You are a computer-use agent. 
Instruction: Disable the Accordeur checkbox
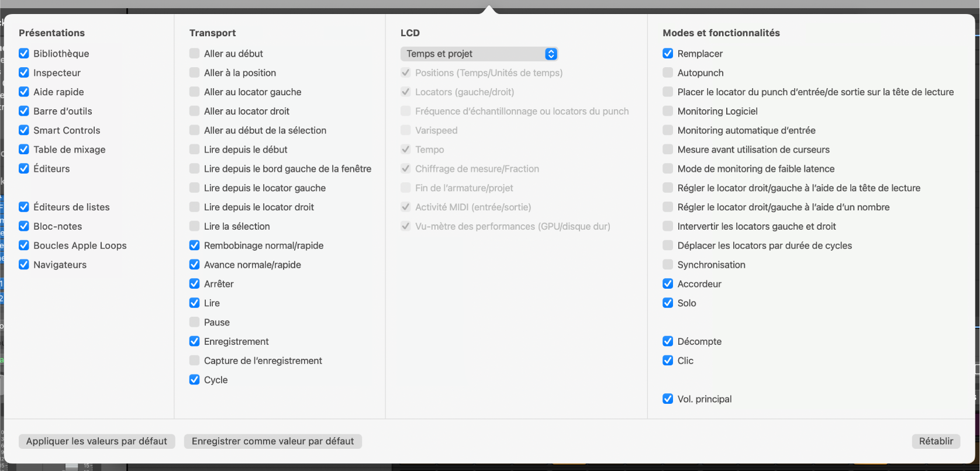tap(668, 284)
